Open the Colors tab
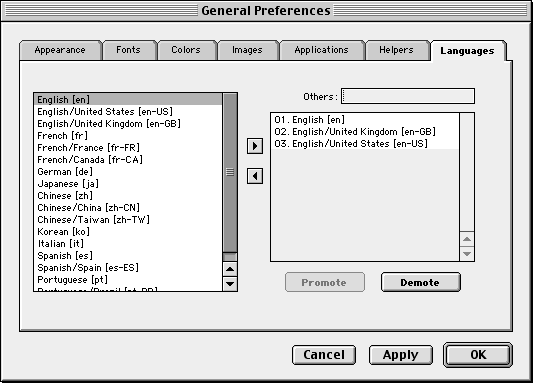533x383 pixels. click(186, 50)
